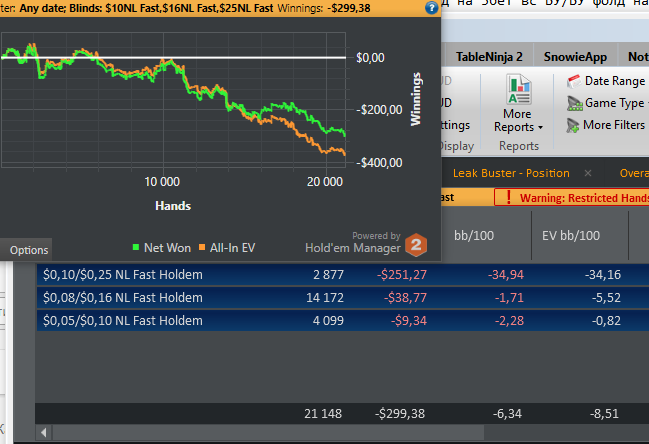The image size is (649, 444).
Task: Switch to the TableNinja 2 tab
Action: (489, 57)
